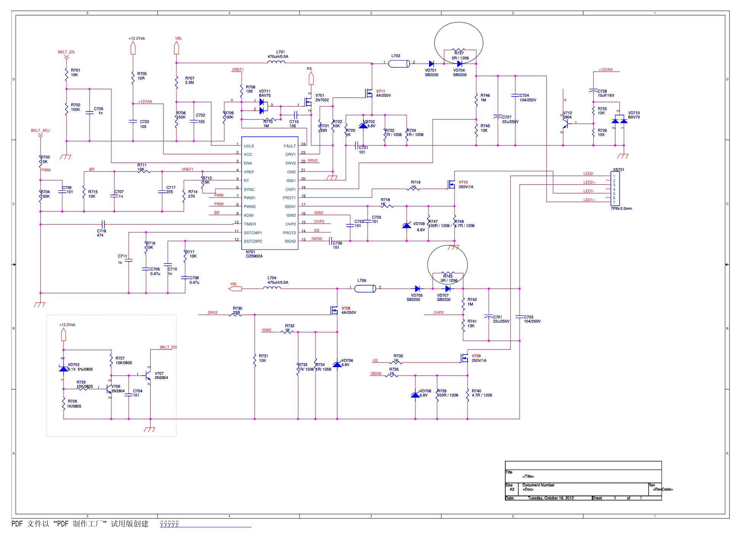Click the VD706 6.8V zener symbol

[x=337, y=364]
